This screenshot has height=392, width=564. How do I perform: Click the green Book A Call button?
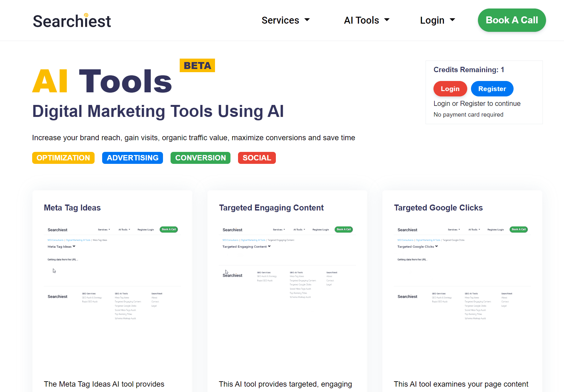tap(511, 20)
